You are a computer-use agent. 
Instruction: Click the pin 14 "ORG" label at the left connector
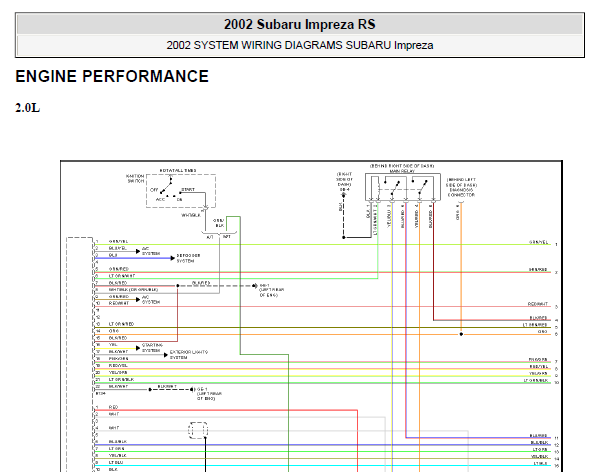114,331
